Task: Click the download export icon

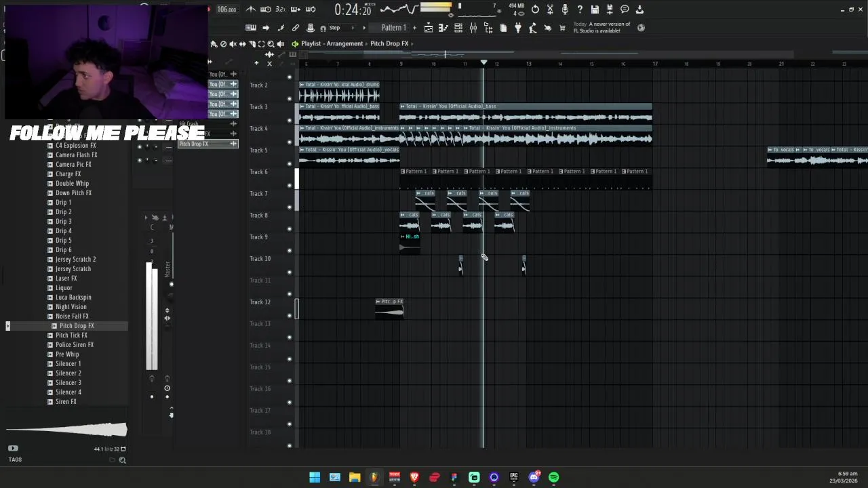Action: click(639, 9)
